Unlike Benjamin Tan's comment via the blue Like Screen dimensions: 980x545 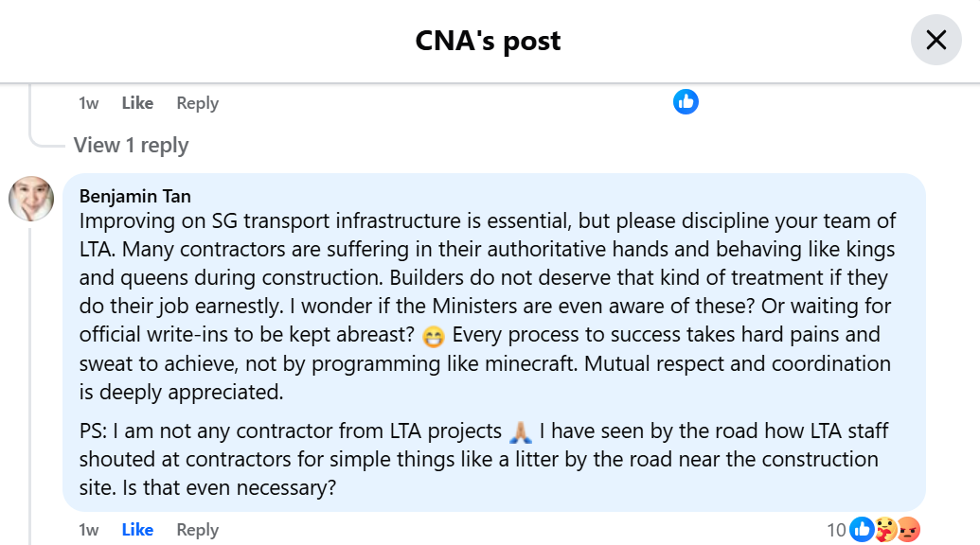(x=137, y=530)
